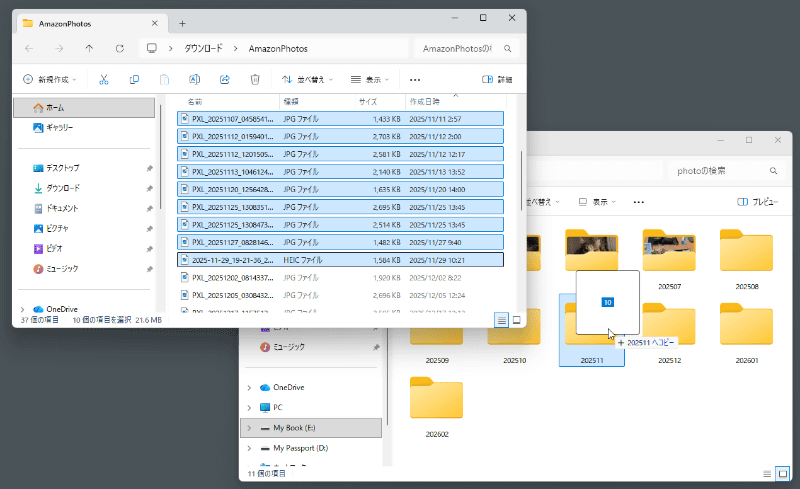Go up one folder level in AmazonPhotos
The height and width of the screenshot is (489, 800).
tap(89, 48)
